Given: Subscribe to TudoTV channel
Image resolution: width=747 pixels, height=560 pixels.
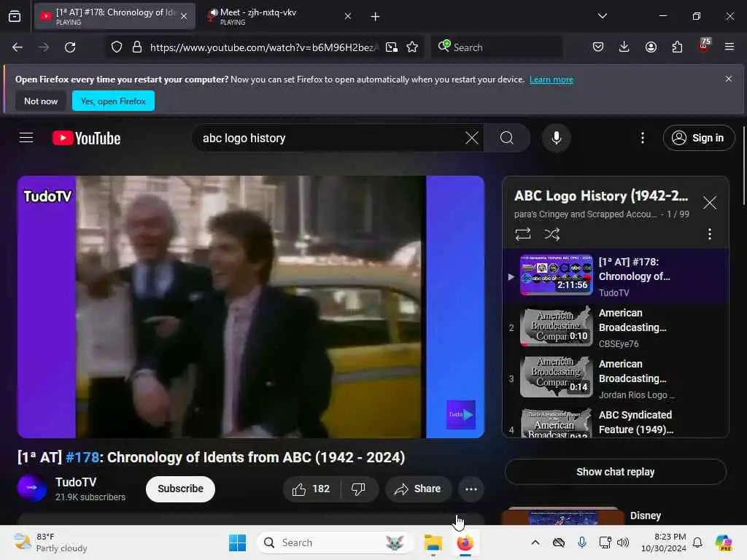Looking at the screenshot, I should point(181,489).
